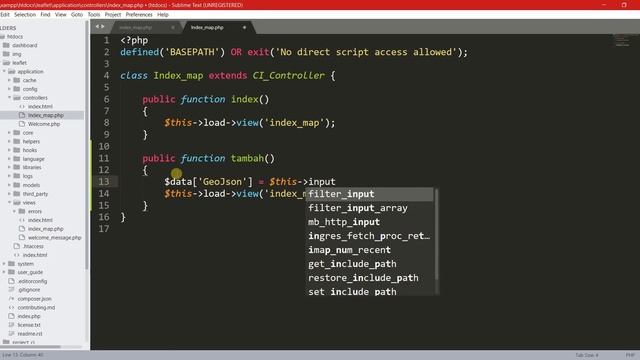The width and height of the screenshot is (640, 360).
Task: Expand the errors folder arrow
Action: point(15,211)
